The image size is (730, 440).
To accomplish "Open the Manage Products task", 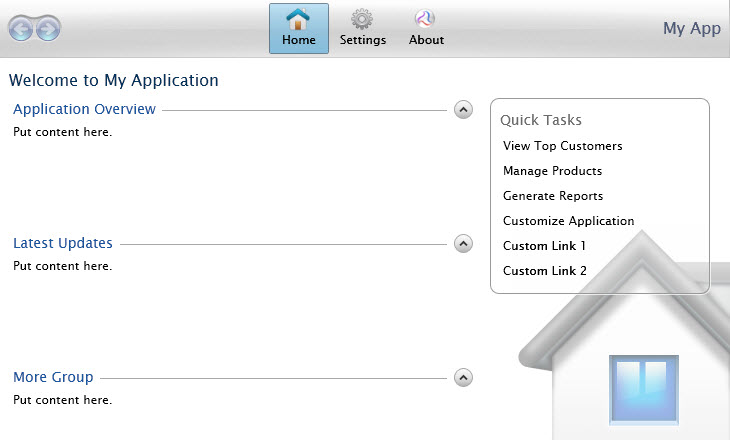I will coord(553,171).
